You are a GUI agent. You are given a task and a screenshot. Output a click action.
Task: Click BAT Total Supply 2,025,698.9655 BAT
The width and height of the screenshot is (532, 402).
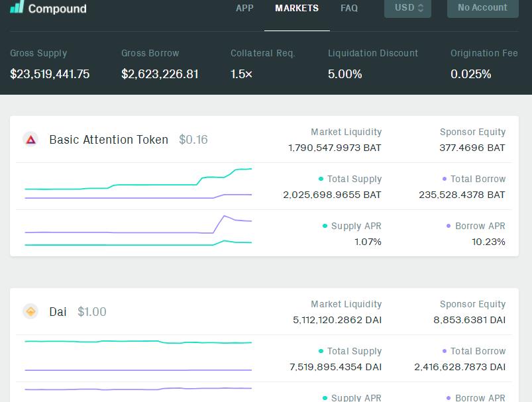tap(332, 195)
